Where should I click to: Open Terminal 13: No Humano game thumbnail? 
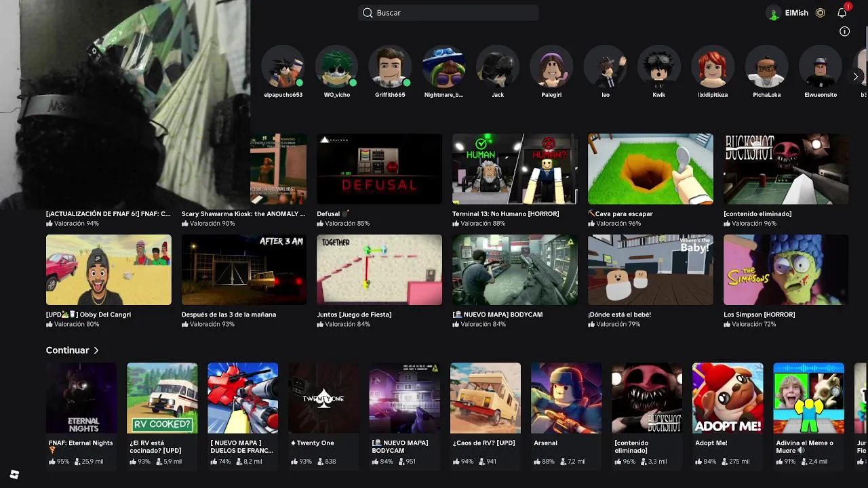point(515,169)
